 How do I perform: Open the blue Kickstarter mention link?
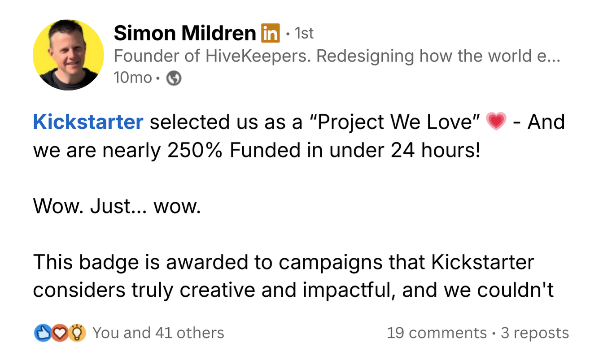point(88,122)
